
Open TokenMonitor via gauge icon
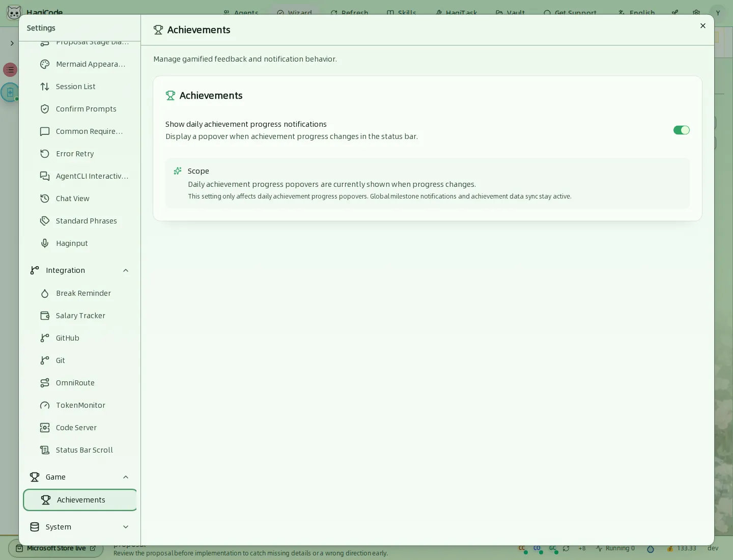coord(45,405)
